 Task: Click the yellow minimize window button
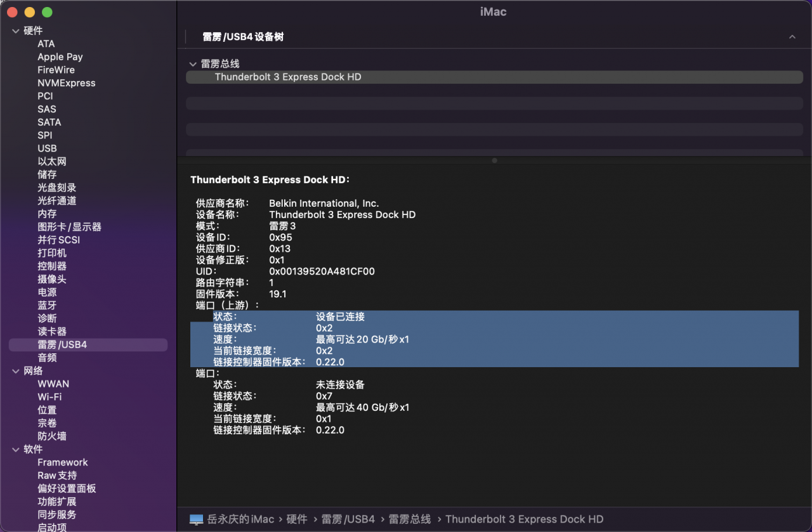pyautogui.click(x=30, y=13)
